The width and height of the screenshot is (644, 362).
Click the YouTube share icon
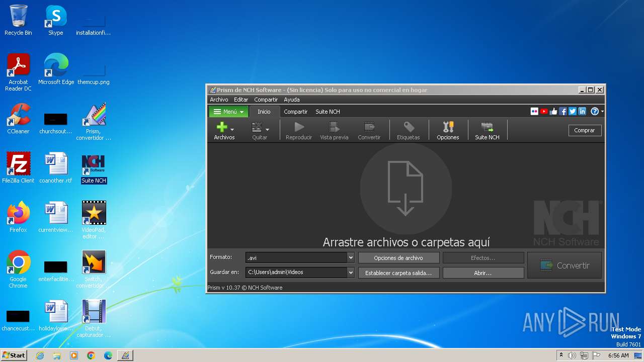click(x=544, y=112)
